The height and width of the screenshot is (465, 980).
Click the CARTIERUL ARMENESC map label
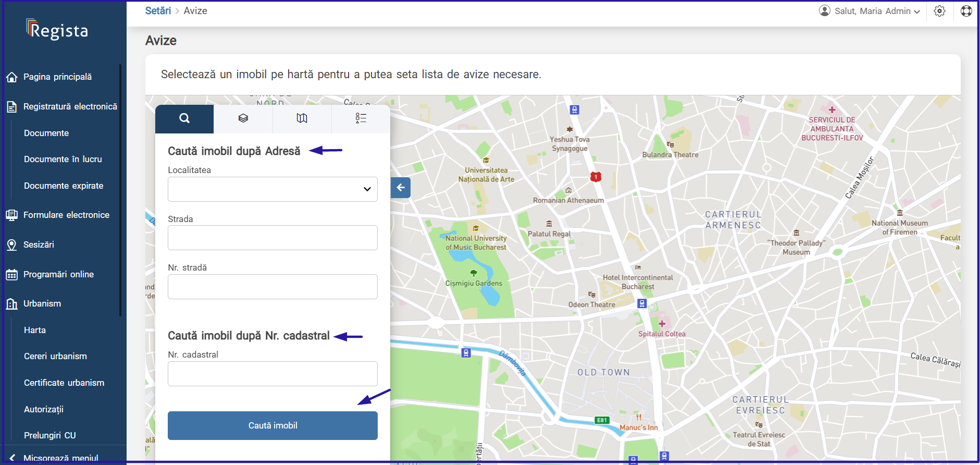coord(733,220)
